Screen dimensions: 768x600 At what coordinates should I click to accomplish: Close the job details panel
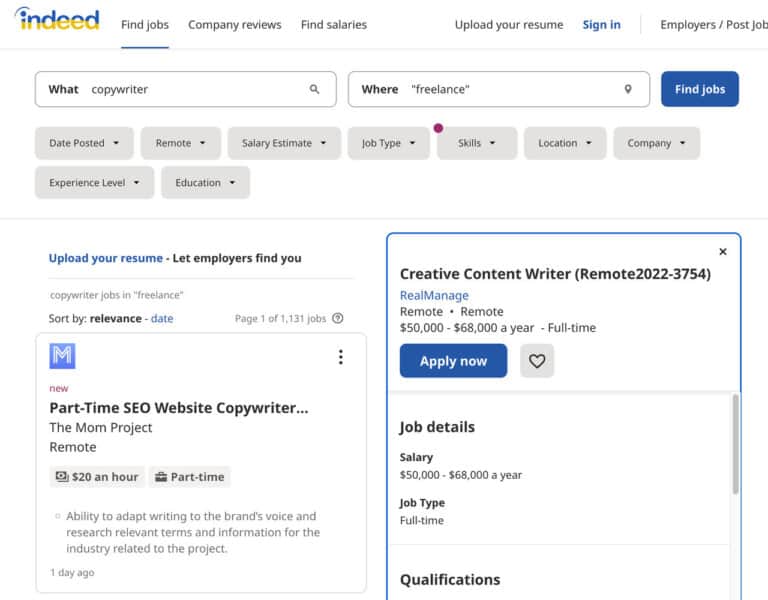[x=723, y=252]
